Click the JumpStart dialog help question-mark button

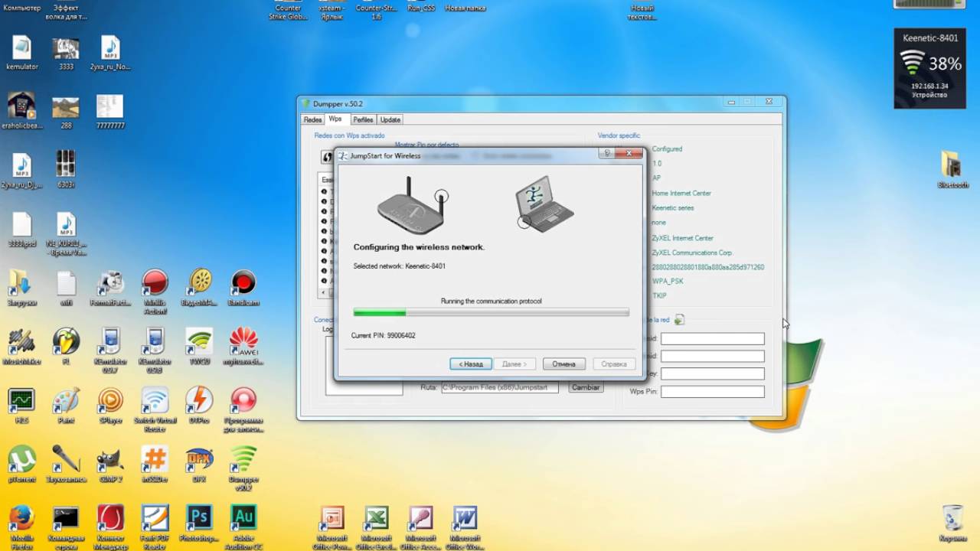tap(606, 153)
